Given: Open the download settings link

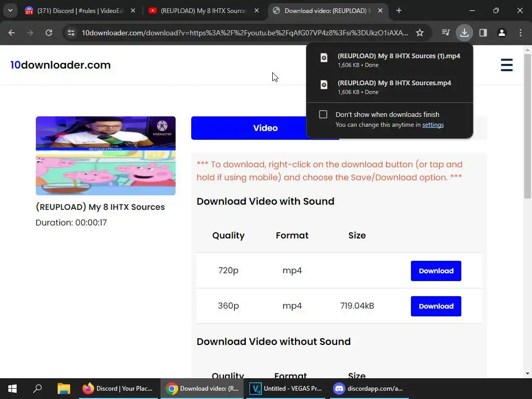Looking at the screenshot, I should click(433, 125).
